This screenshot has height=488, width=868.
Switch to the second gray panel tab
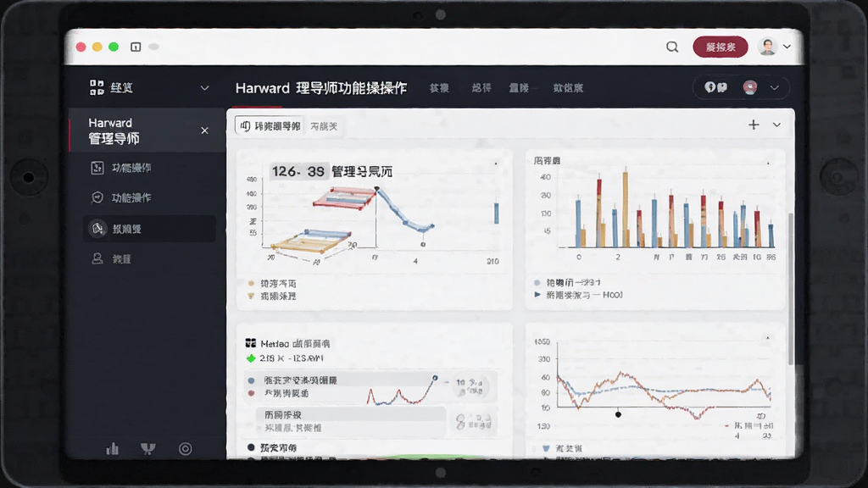pyautogui.click(x=323, y=127)
